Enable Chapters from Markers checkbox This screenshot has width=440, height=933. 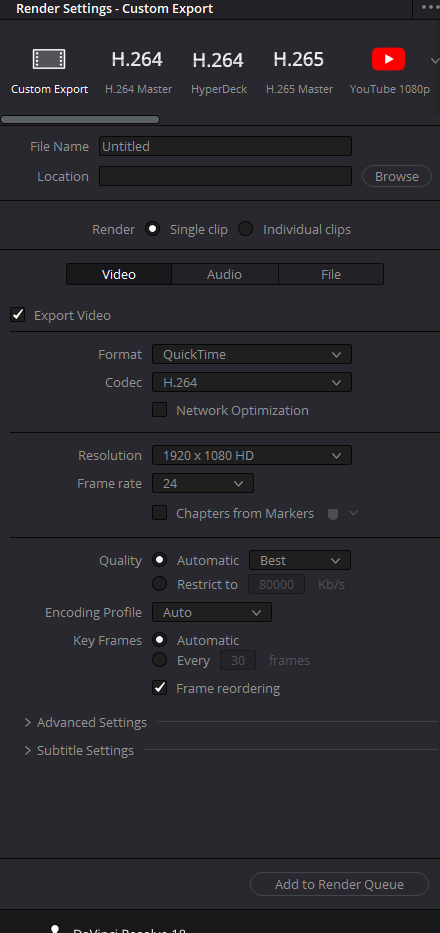click(160, 513)
